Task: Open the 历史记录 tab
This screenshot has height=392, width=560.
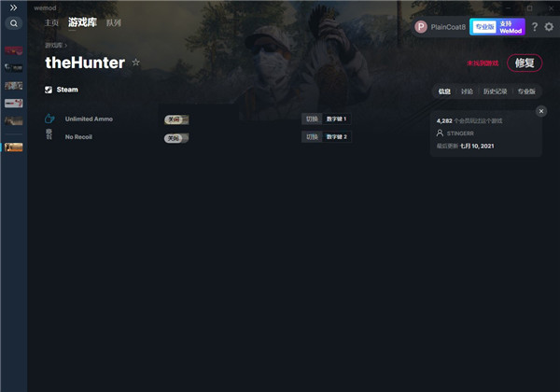Action: click(495, 91)
